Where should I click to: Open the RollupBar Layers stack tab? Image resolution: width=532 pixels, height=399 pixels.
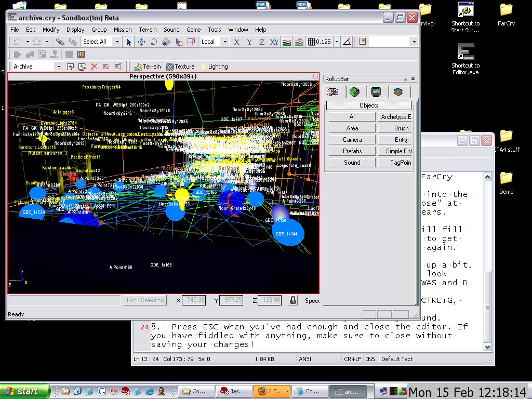[x=398, y=92]
